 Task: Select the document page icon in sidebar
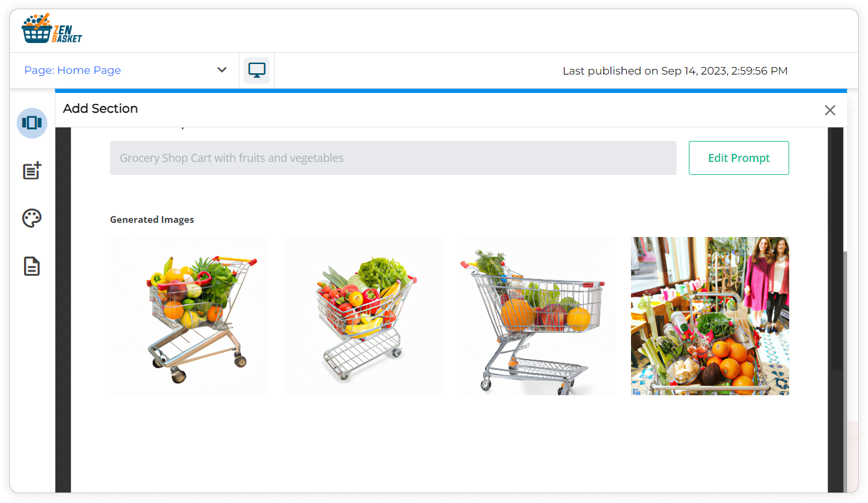point(32,266)
